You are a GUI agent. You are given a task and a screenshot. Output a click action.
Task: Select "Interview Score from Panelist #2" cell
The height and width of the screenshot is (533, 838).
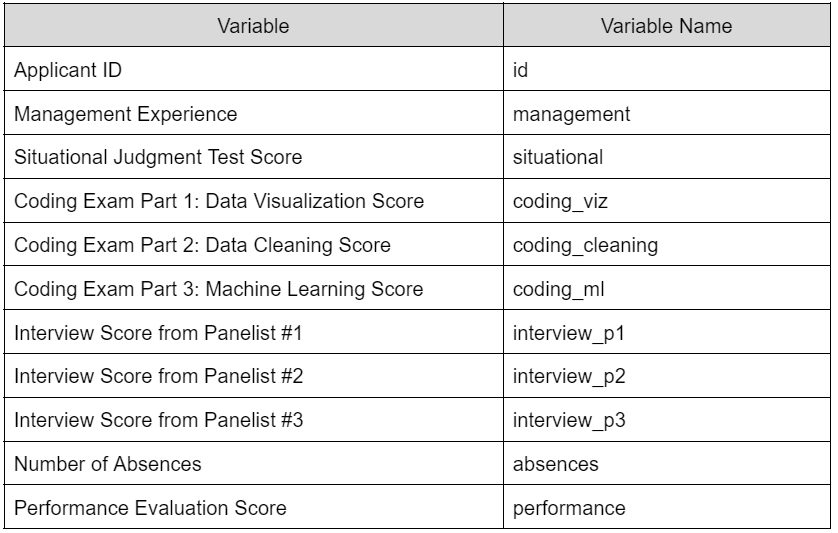point(158,377)
